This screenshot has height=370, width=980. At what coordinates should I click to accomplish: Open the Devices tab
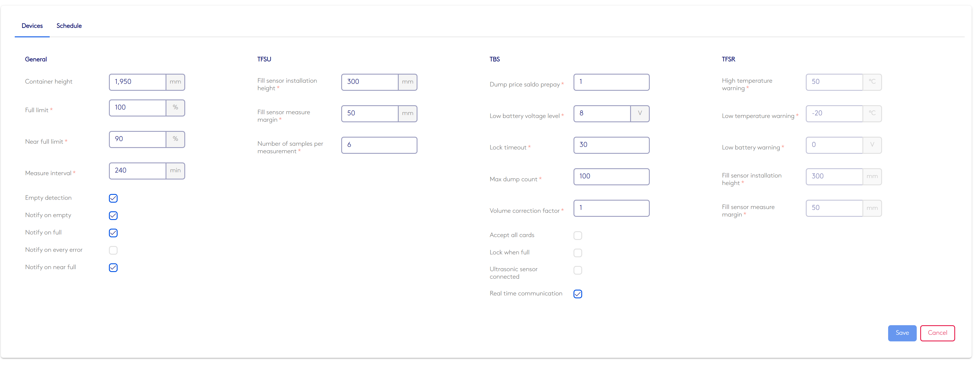32,26
